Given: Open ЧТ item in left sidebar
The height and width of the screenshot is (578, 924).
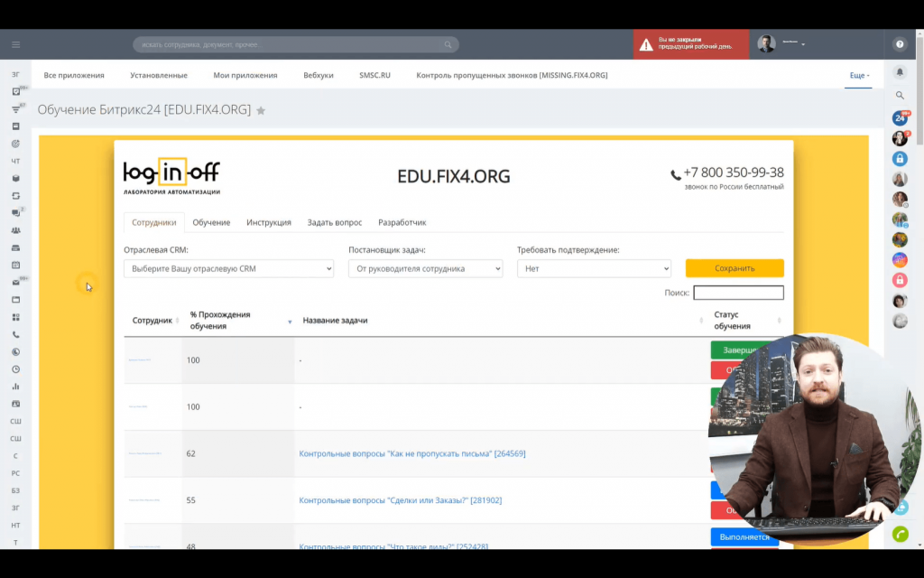Looking at the screenshot, I should click(16, 161).
